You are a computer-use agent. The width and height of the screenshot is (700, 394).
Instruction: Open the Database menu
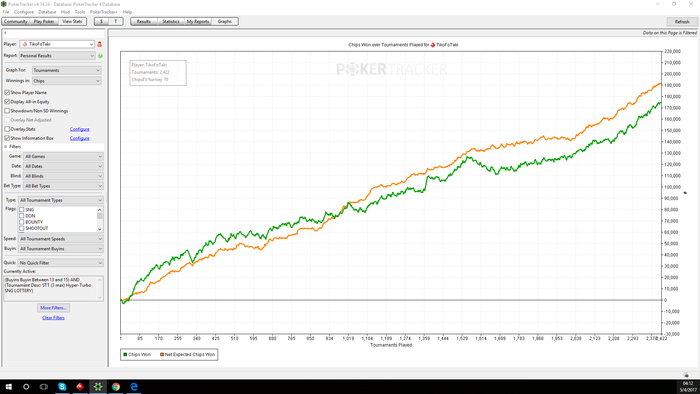click(47, 12)
